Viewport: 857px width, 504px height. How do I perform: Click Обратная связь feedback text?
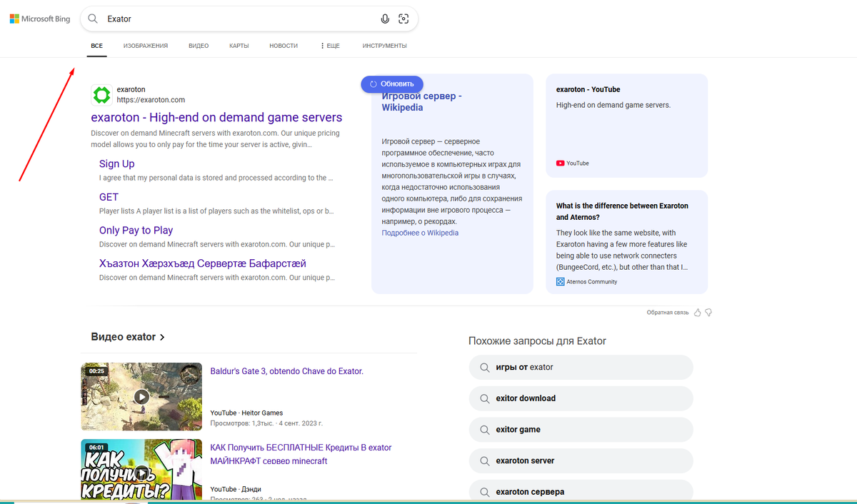(x=668, y=313)
